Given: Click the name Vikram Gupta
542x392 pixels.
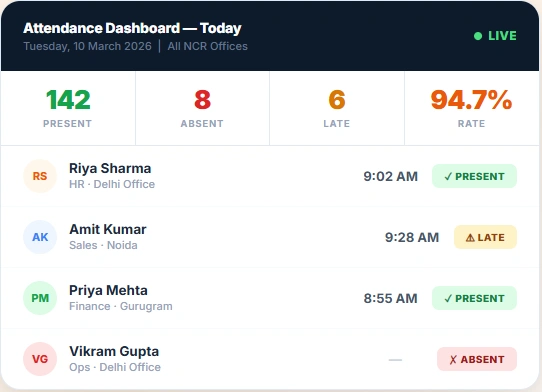Looking at the screenshot, I should (x=114, y=351).
